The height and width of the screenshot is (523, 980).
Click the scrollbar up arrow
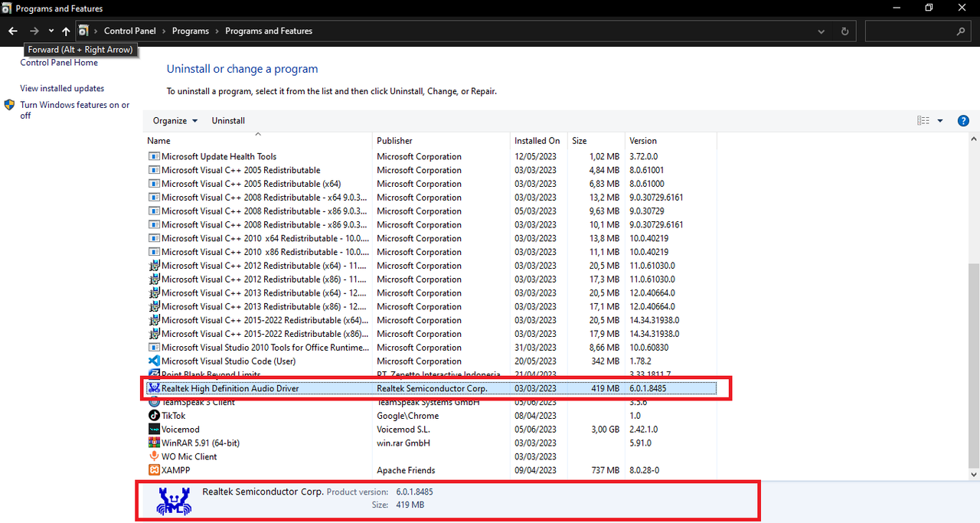(974, 140)
